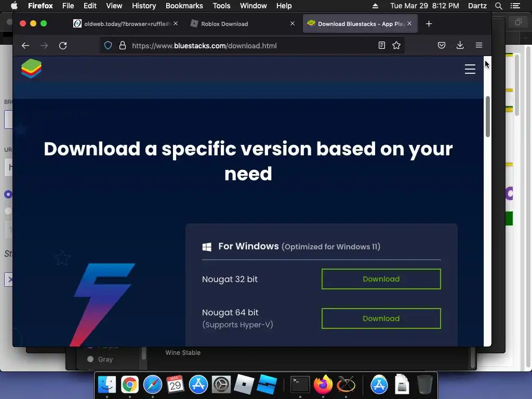Click the page vertical scrollbar thumb

pos(487,117)
